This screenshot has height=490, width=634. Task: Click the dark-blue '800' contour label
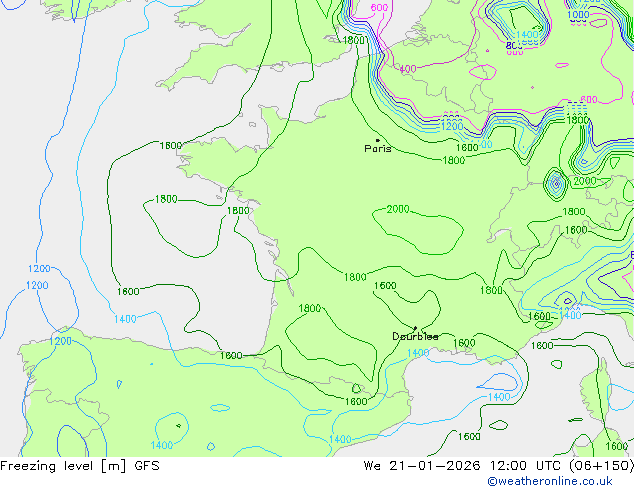pyautogui.click(x=514, y=46)
